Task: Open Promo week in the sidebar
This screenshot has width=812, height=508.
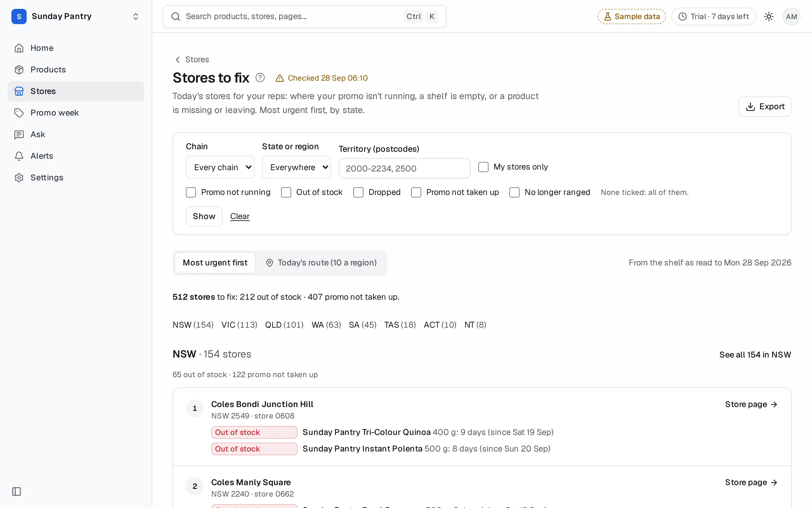Action: (76, 112)
